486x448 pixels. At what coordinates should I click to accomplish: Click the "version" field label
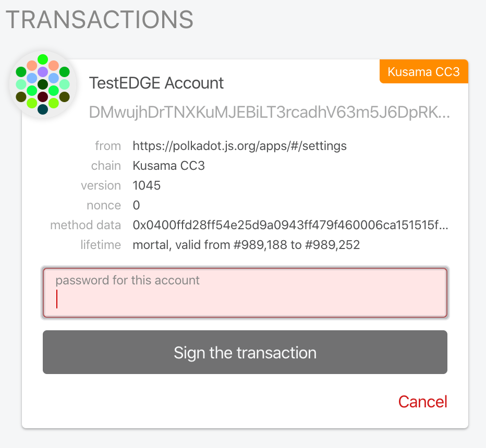click(x=101, y=185)
